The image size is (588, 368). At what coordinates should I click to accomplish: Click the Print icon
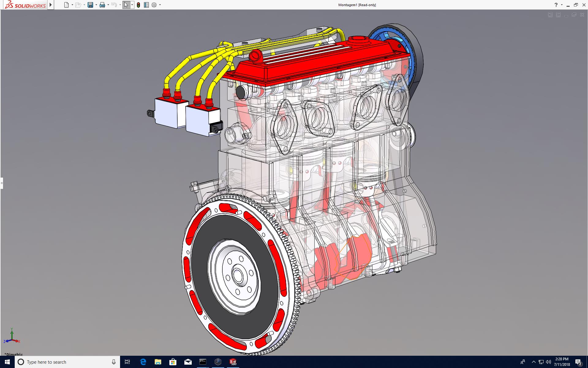102,5
